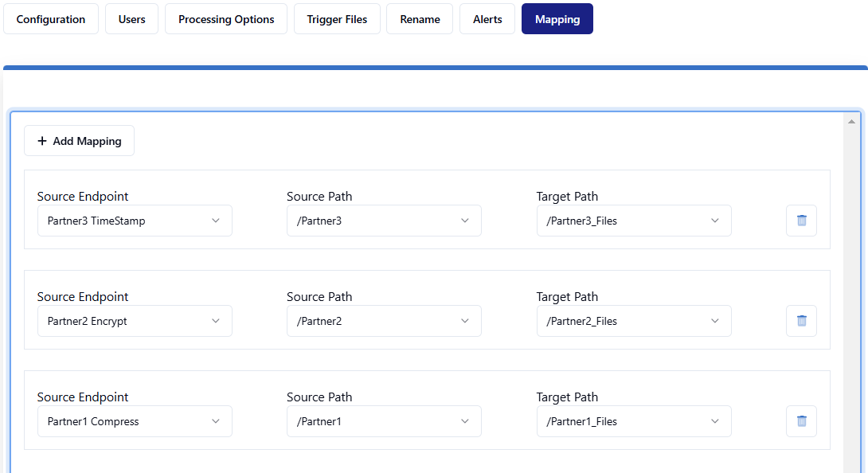The height and width of the screenshot is (473, 868).
Task: Select the Trigger Files tab
Action: (x=337, y=19)
